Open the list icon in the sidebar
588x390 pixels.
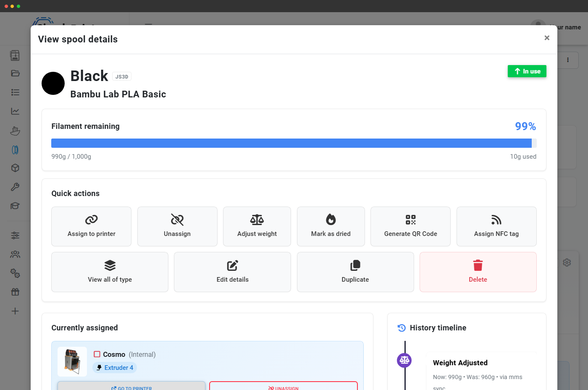click(x=15, y=92)
